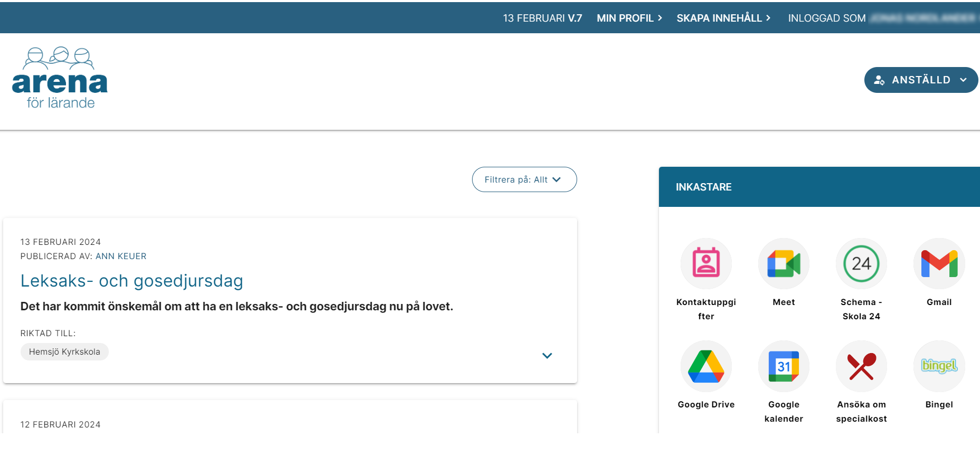Click the Ansöka om specialkost icon

861,366
